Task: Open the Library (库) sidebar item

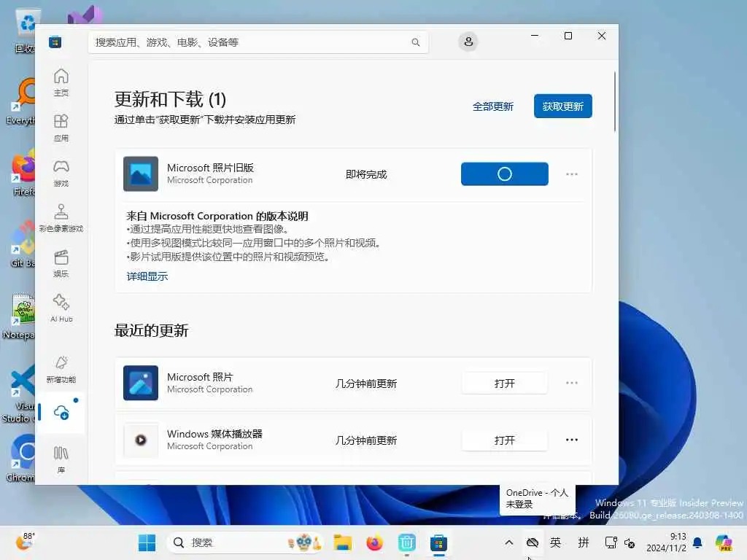Action: tap(61, 459)
